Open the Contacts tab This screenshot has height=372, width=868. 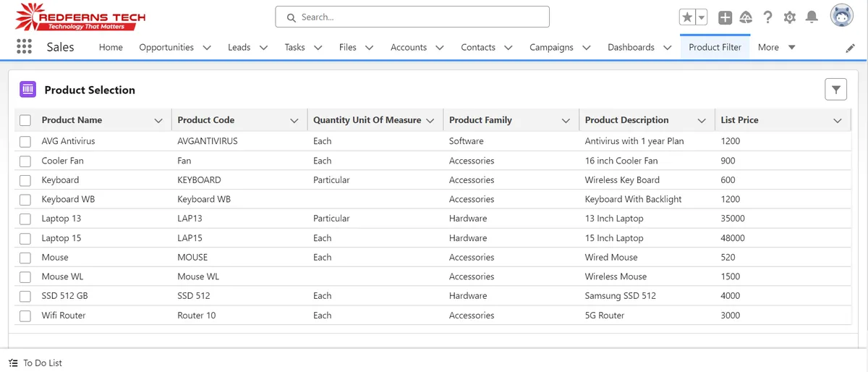(x=478, y=47)
